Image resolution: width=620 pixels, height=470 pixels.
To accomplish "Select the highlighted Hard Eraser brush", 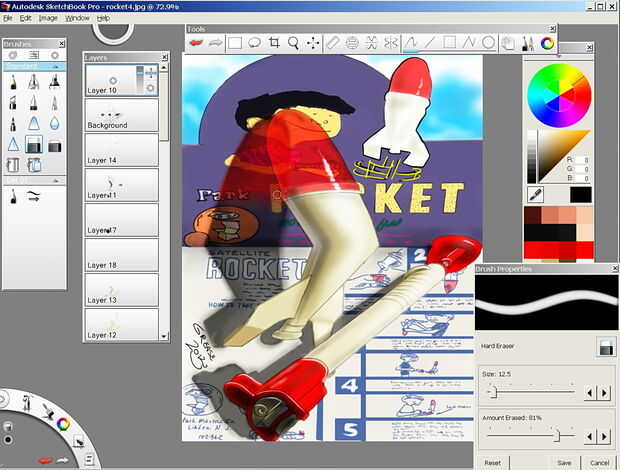I will pyautogui.click(x=34, y=145).
